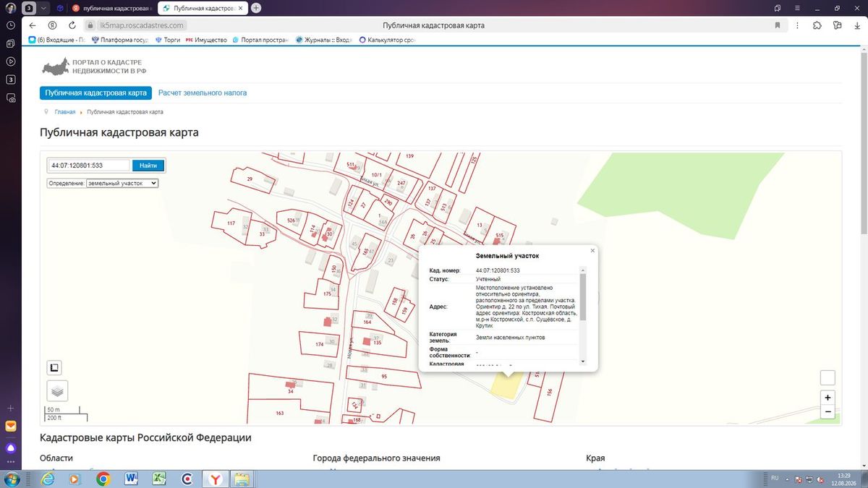Open File Explorer from the taskbar
Viewport: 868px width, 488px height.
(x=242, y=478)
